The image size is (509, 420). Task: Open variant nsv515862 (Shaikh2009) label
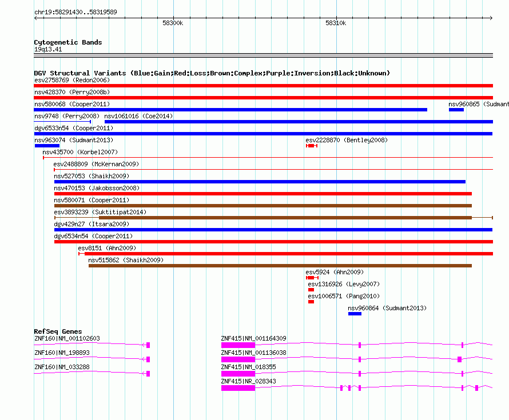click(126, 260)
